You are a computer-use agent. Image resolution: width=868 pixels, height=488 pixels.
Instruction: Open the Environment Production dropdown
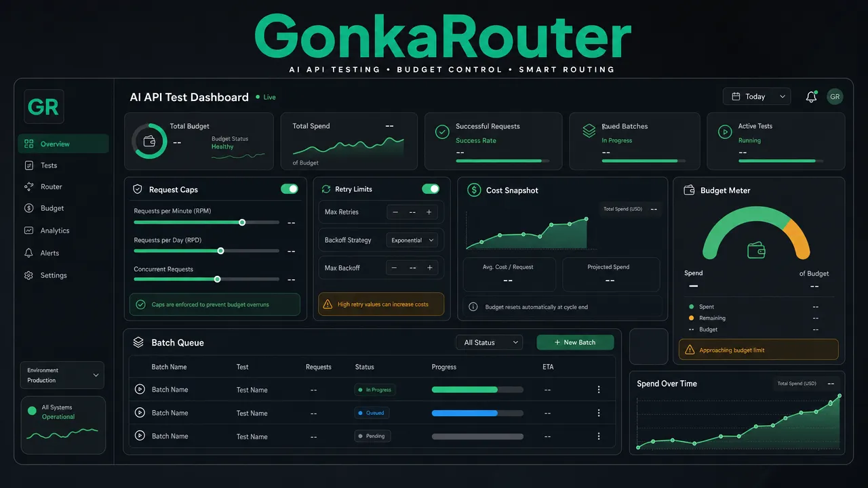[62, 375]
